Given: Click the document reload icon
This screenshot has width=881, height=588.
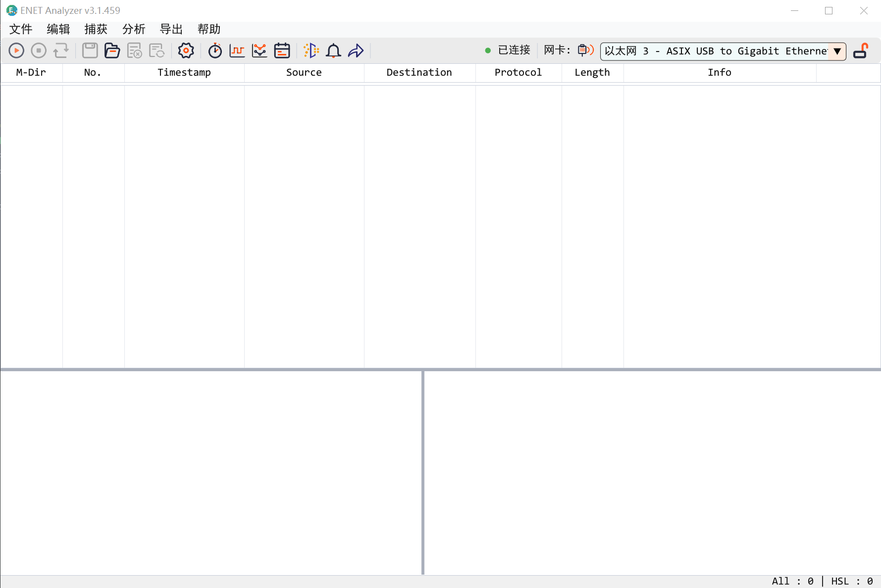Looking at the screenshot, I should [157, 50].
